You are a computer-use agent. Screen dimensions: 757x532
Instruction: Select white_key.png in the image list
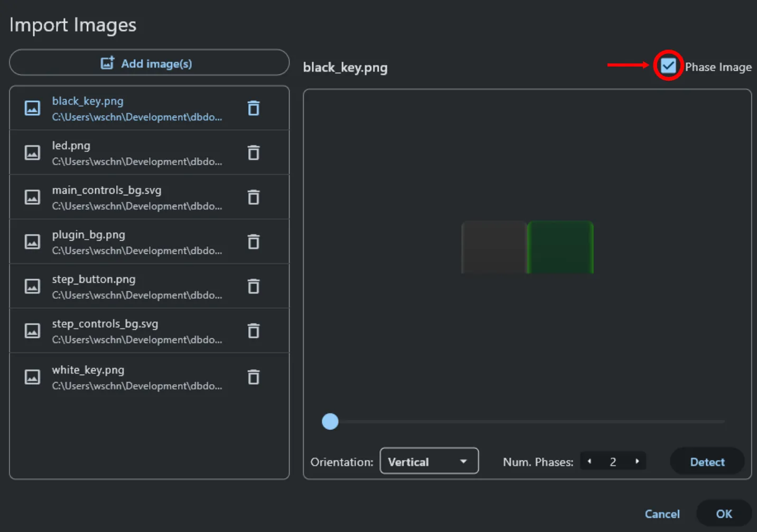149,377
